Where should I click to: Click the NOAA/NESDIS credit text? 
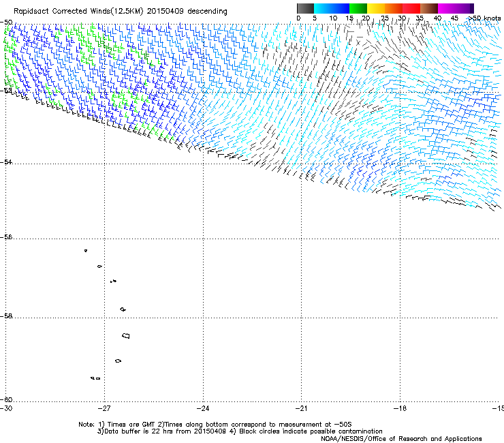401,439
